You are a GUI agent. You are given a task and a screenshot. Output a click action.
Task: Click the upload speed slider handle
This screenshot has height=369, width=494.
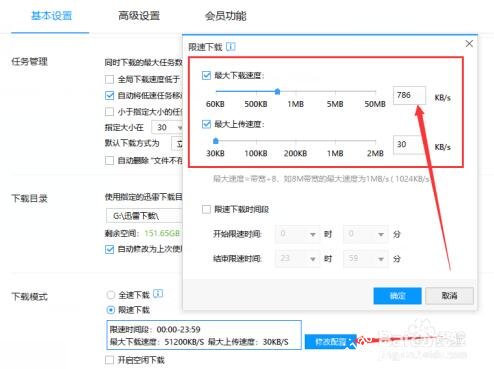[216, 141]
